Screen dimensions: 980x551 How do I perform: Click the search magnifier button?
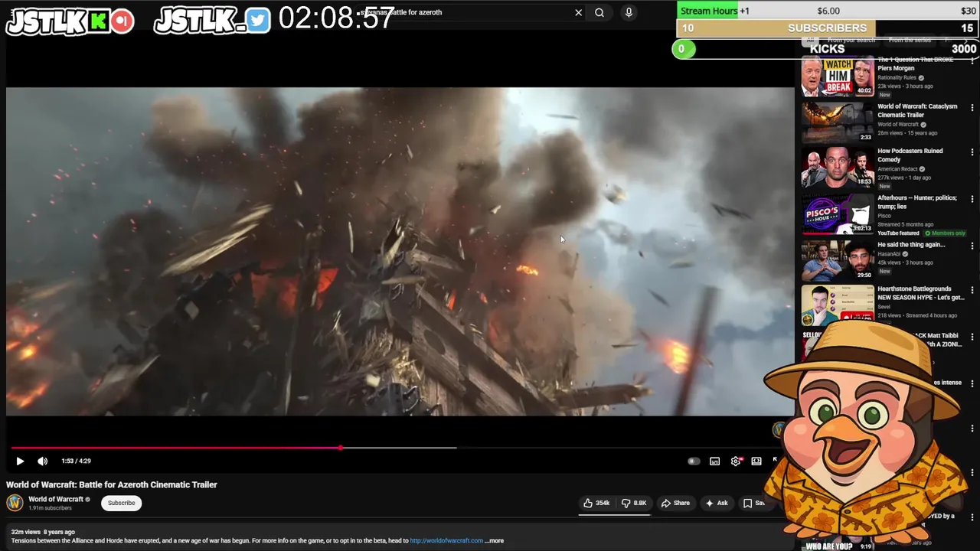tap(599, 12)
